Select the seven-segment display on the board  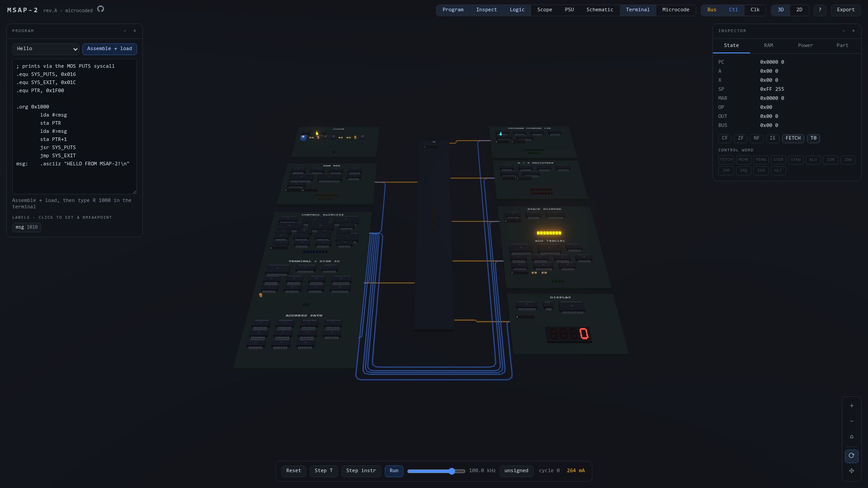569,334
